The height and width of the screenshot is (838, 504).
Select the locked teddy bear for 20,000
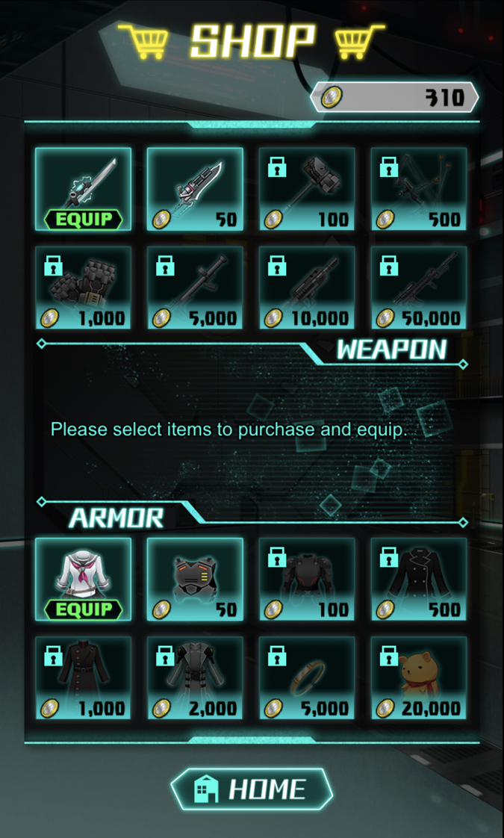click(x=419, y=677)
